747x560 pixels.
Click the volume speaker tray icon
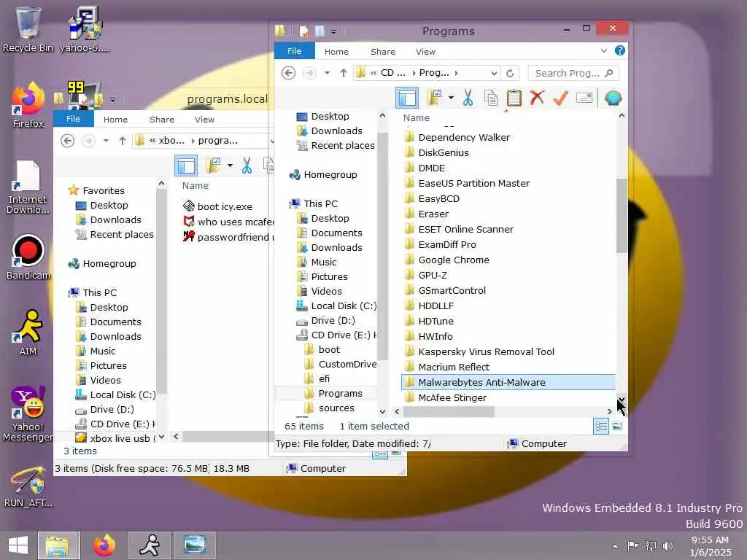tap(668, 545)
